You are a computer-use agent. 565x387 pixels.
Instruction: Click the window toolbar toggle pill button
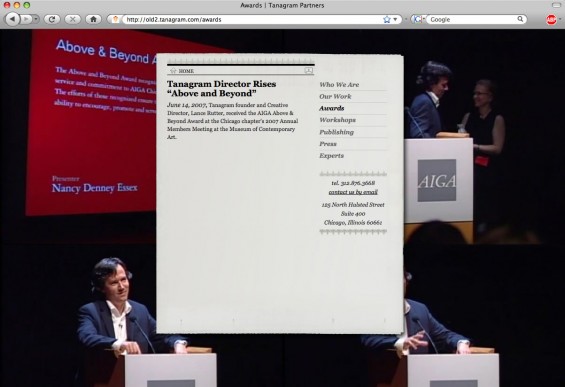click(556, 5)
